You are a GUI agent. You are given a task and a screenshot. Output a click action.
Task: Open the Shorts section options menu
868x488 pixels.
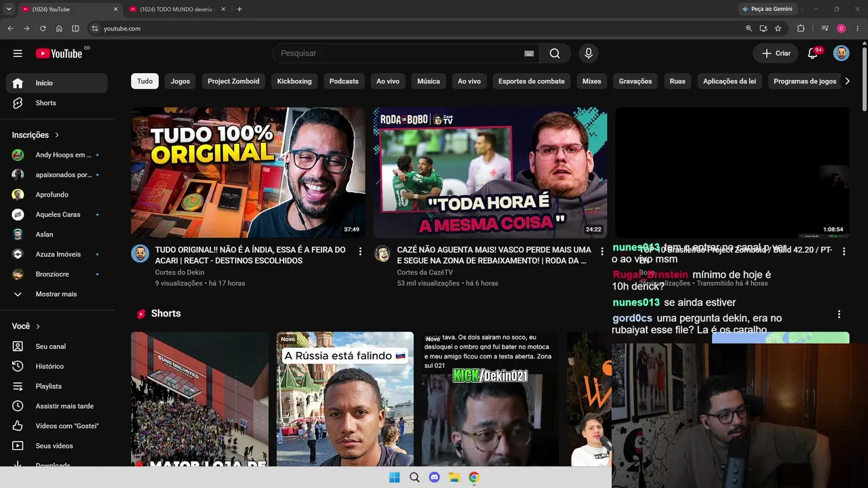pyautogui.click(x=839, y=314)
